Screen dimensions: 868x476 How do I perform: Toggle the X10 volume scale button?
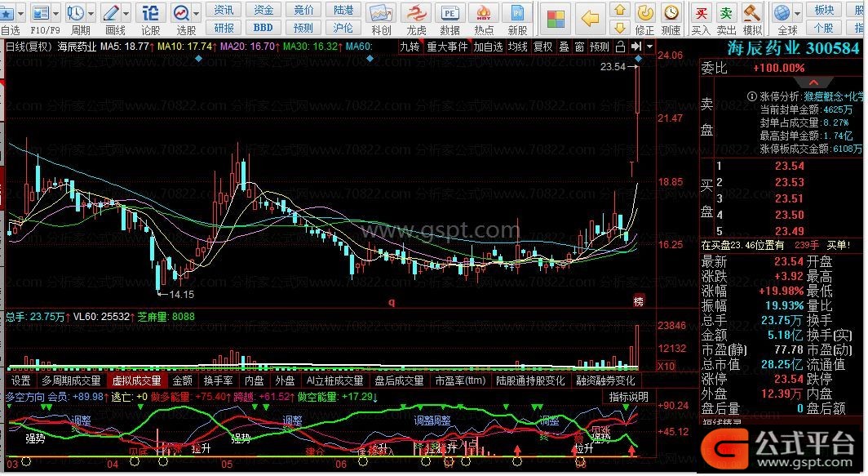coord(666,366)
